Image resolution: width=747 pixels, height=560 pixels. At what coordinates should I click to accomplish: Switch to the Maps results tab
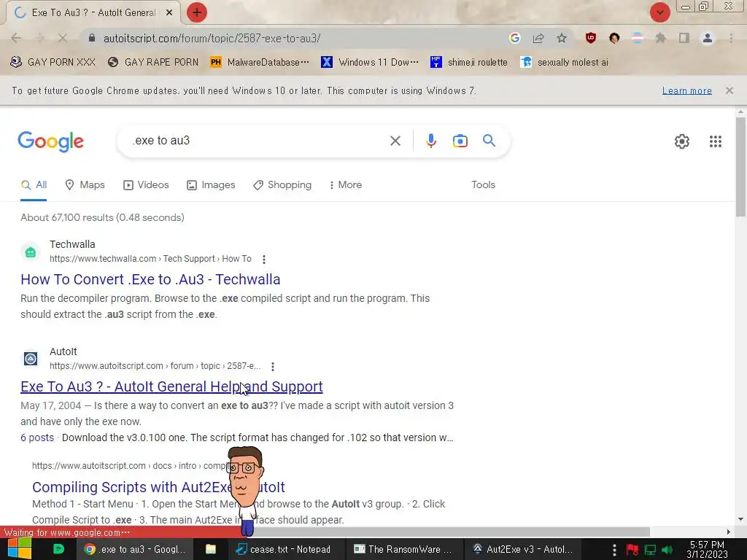85,184
